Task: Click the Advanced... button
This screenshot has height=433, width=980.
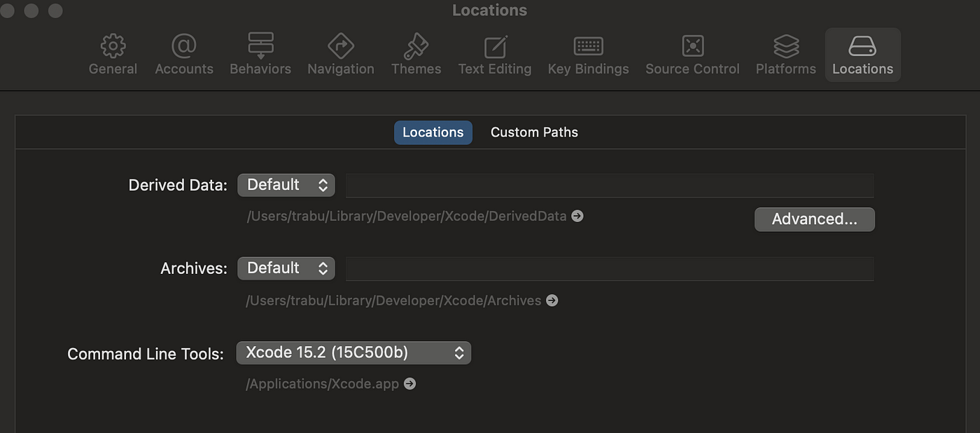Action: click(814, 219)
